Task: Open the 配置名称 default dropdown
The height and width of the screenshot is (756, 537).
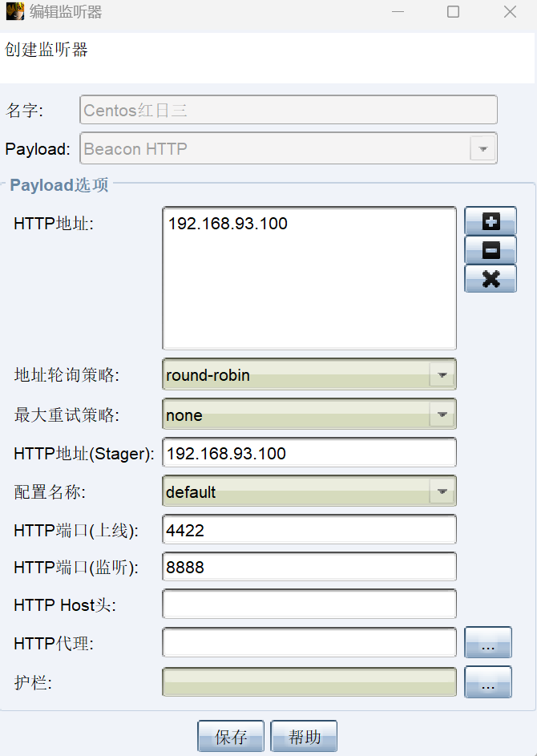Action: pyautogui.click(x=442, y=491)
